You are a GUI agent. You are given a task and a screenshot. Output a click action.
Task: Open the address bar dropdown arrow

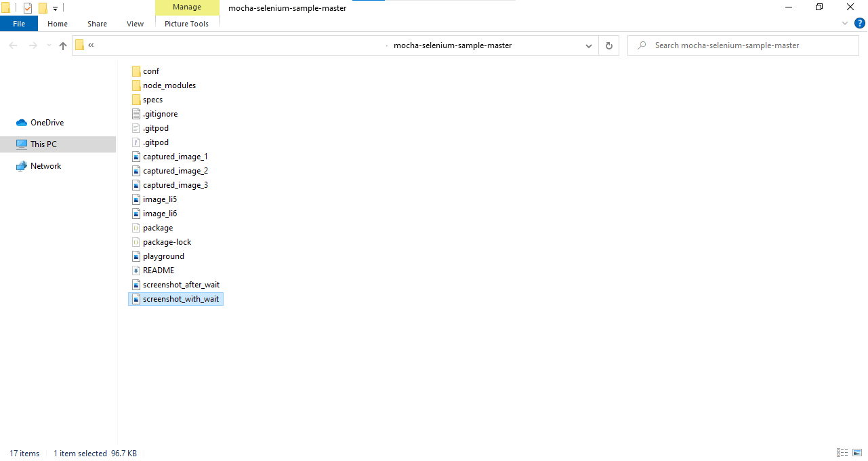click(x=588, y=45)
